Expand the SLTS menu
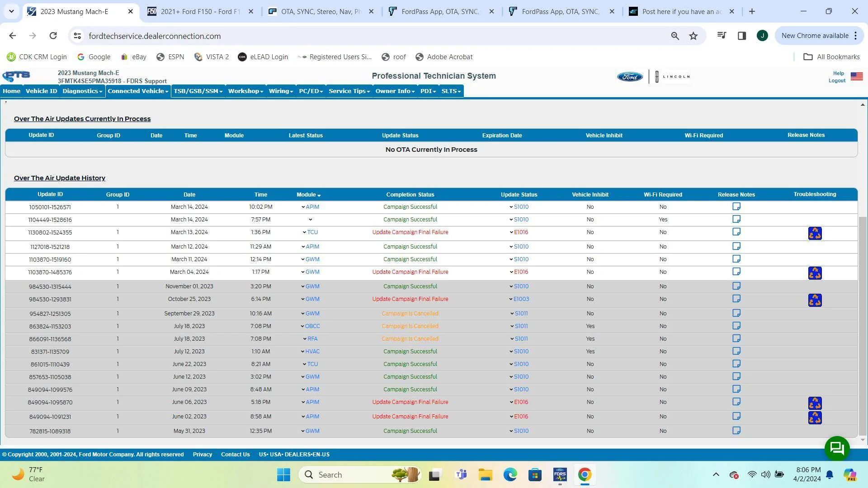This screenshot has height=488, width=868. (x=451, y=91)
